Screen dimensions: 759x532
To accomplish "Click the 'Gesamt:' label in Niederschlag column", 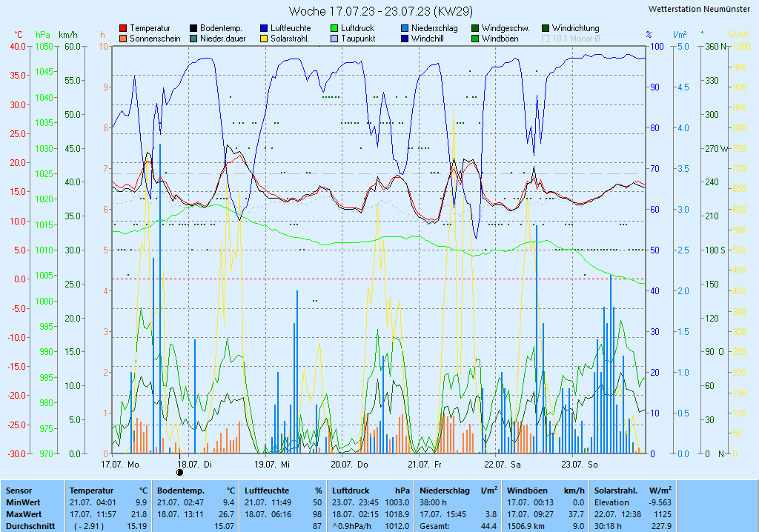I will [x=434, y=526].
